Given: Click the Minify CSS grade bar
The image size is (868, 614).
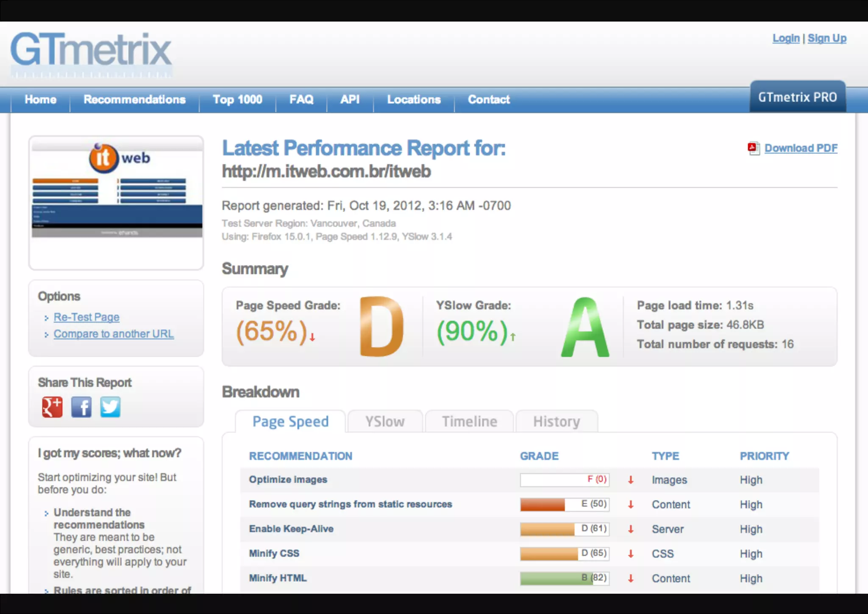Looking at the screenshot, I should click(x=564, y=553).
